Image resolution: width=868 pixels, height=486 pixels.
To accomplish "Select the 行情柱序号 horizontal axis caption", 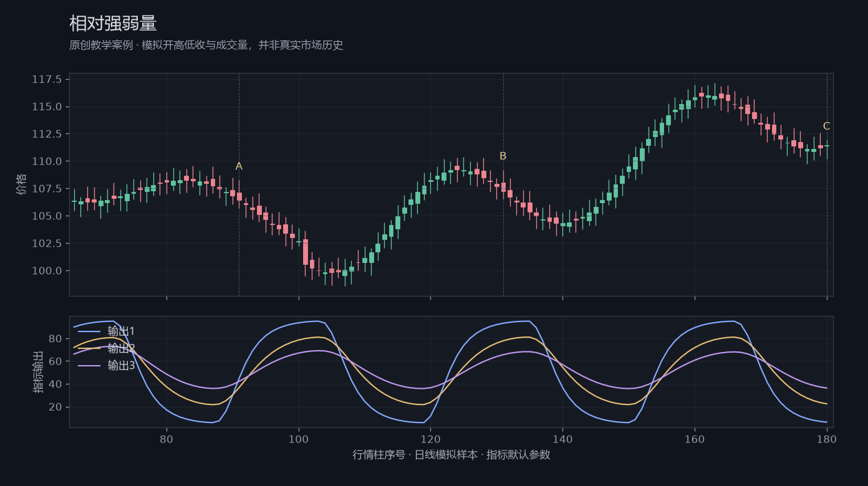I will (451, 455).
